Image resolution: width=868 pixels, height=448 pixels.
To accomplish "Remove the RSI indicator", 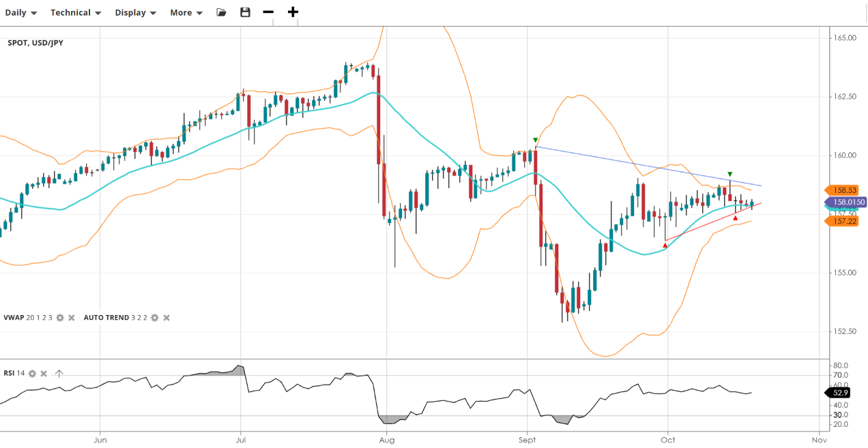I will point(44,374).
